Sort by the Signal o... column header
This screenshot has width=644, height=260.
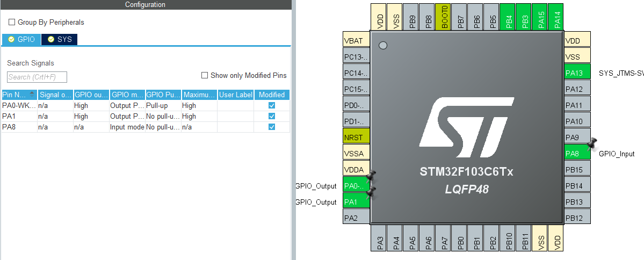[x=55, y=95]
